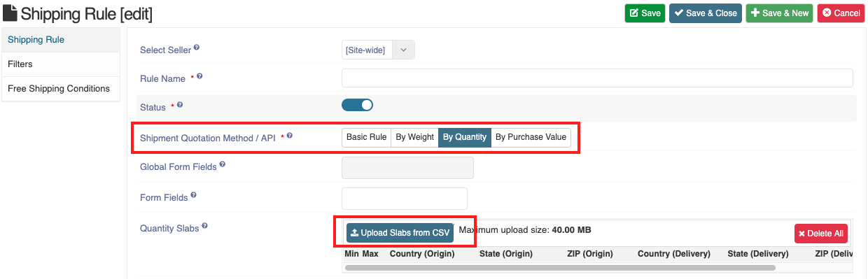Click help icon beside Quantity Slabs

click(x=205, y=227)
